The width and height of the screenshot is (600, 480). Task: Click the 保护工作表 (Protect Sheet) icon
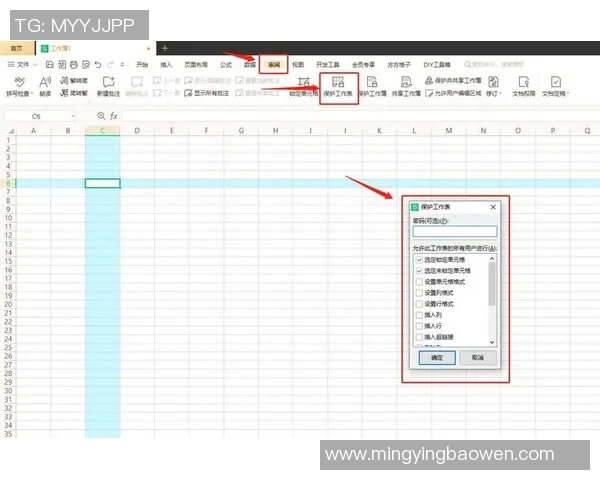(338, 83)
